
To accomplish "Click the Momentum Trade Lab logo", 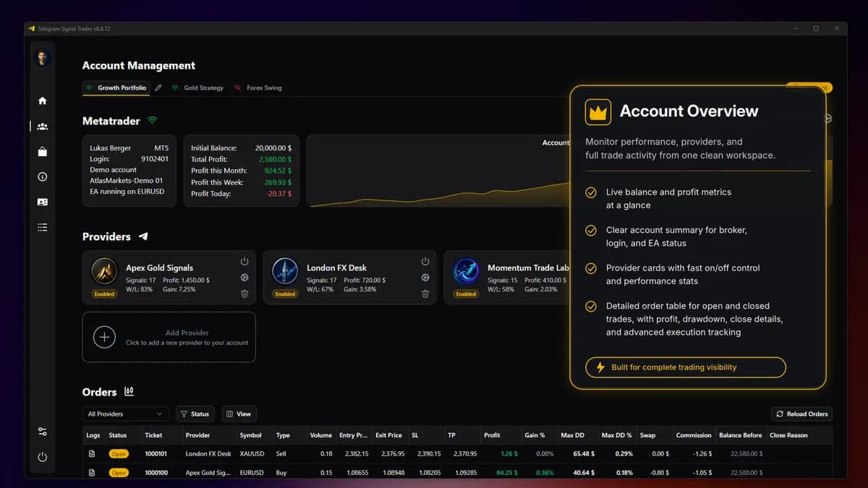I will click(x=466, y=272).
